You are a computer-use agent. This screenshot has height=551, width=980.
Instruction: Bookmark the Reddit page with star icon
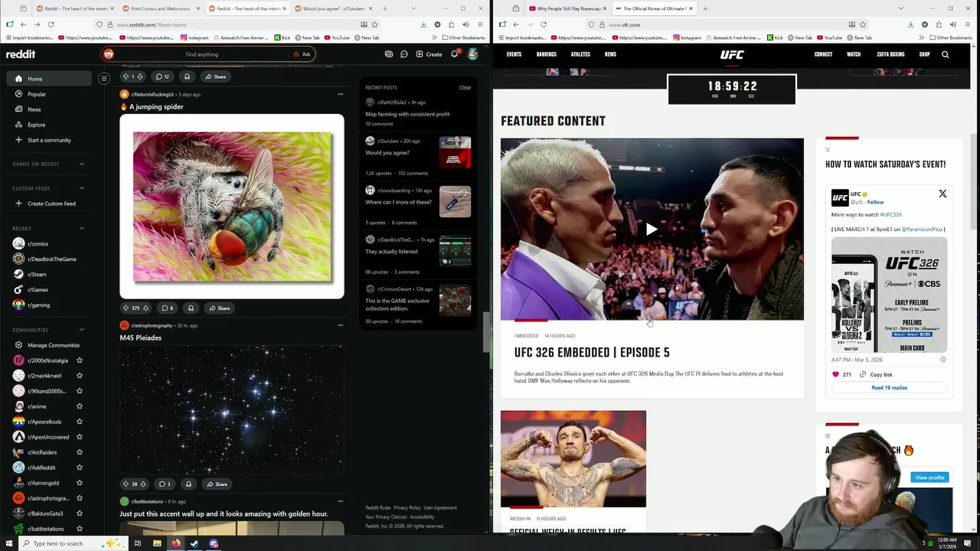[374, 24]
